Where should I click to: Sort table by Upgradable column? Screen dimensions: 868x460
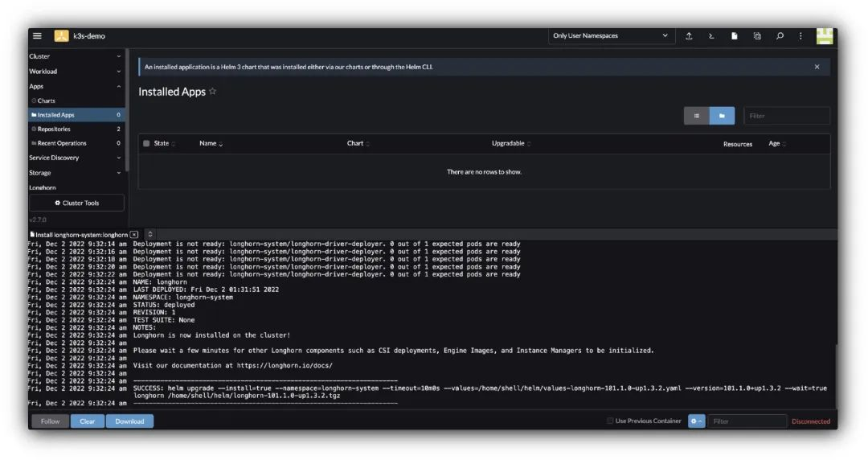click(511, 143)
